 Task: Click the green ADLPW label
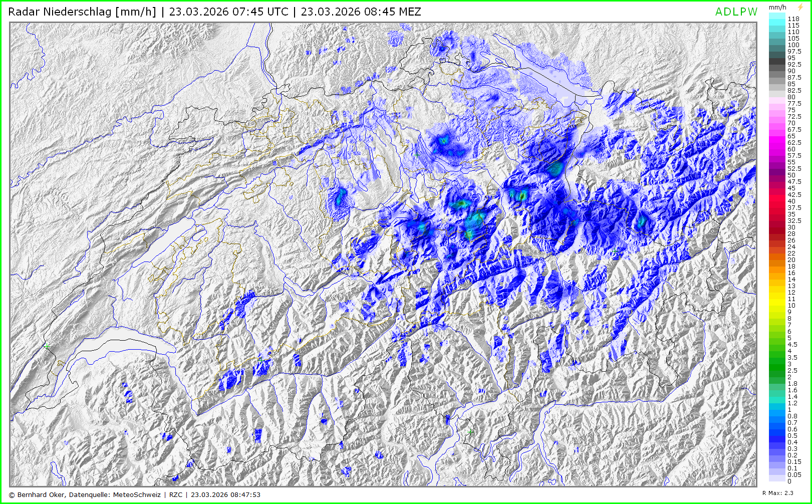[x=736, y=12]
